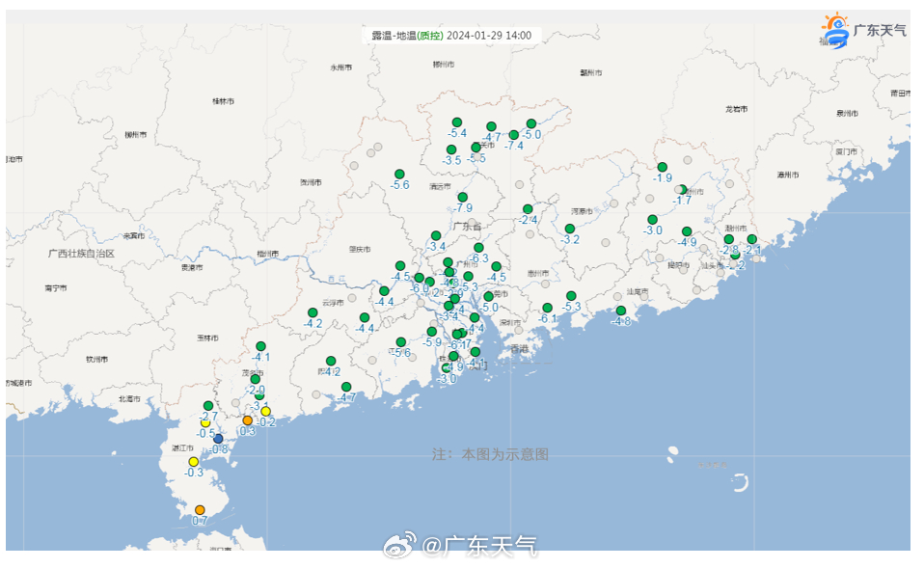Click the green dot above the -2.8 value
924x568 pixels.
tap(729, 239)
